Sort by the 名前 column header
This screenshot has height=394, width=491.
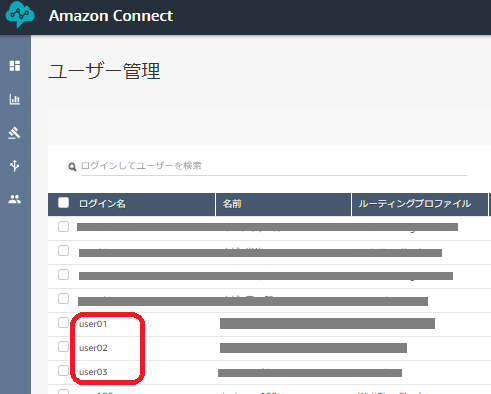232,204
